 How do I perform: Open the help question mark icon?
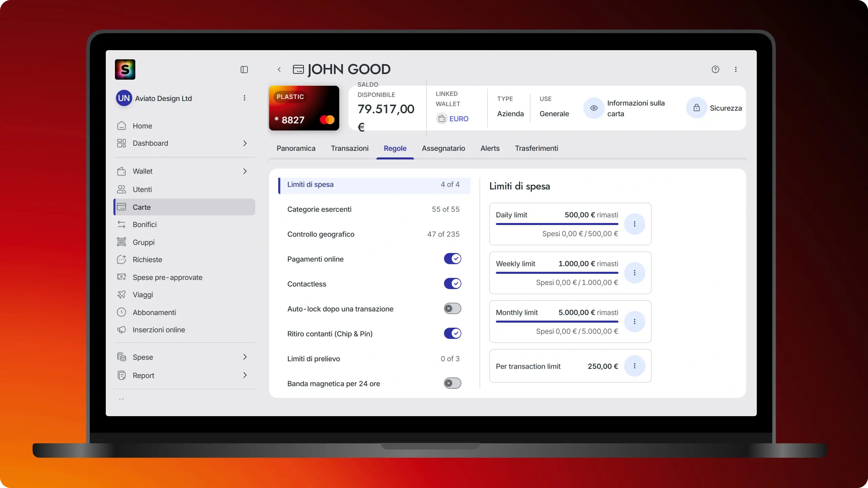point(715,69)
